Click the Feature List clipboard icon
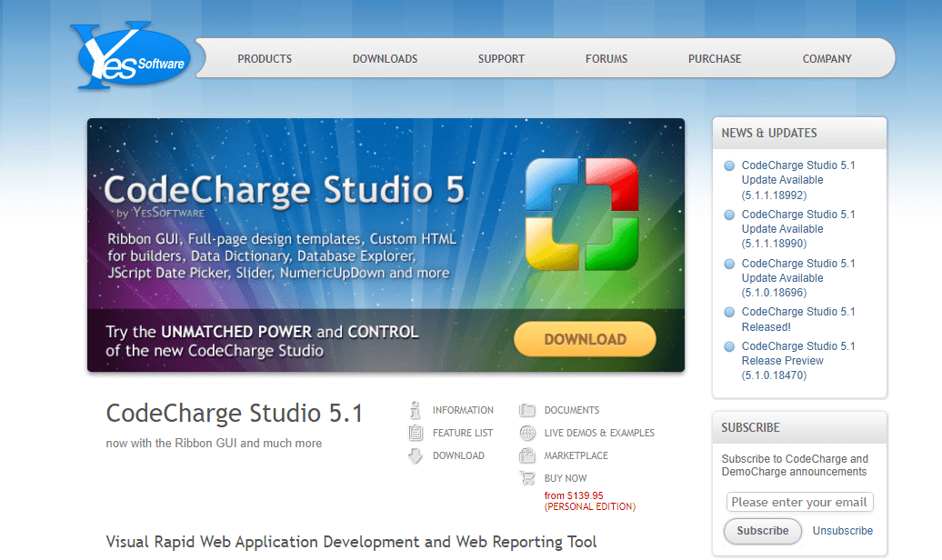942x560 pixels. 416,433
